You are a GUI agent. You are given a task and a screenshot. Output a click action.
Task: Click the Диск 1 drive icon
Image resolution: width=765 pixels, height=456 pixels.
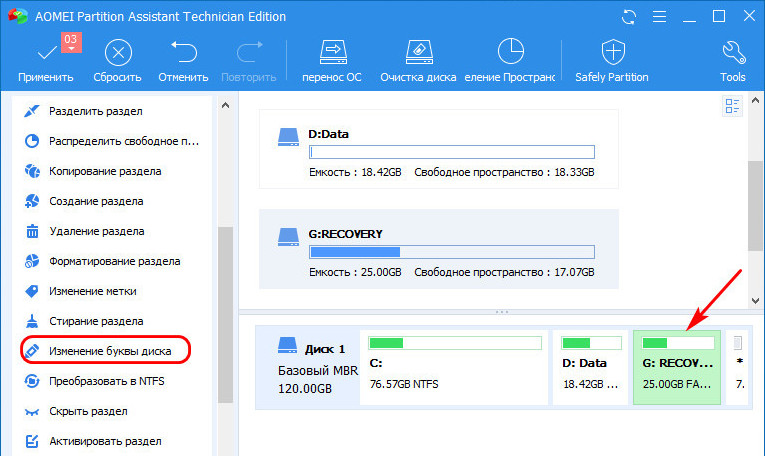point(287,346)
